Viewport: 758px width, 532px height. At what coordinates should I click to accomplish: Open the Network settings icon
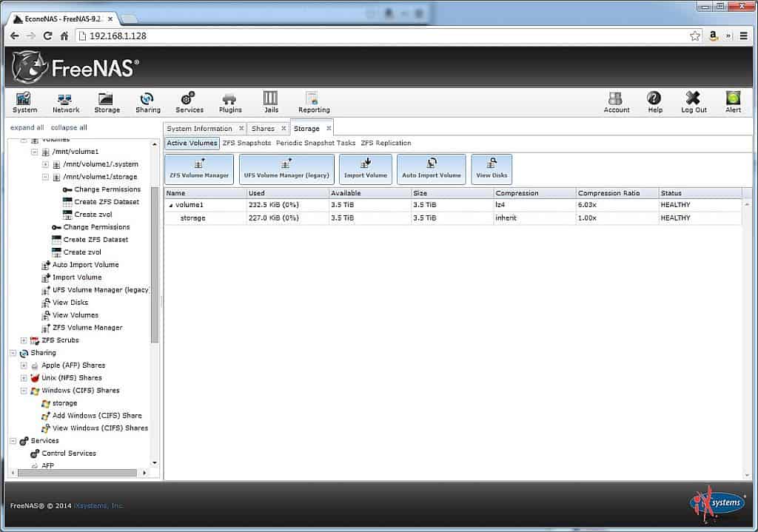click(66, 102)
